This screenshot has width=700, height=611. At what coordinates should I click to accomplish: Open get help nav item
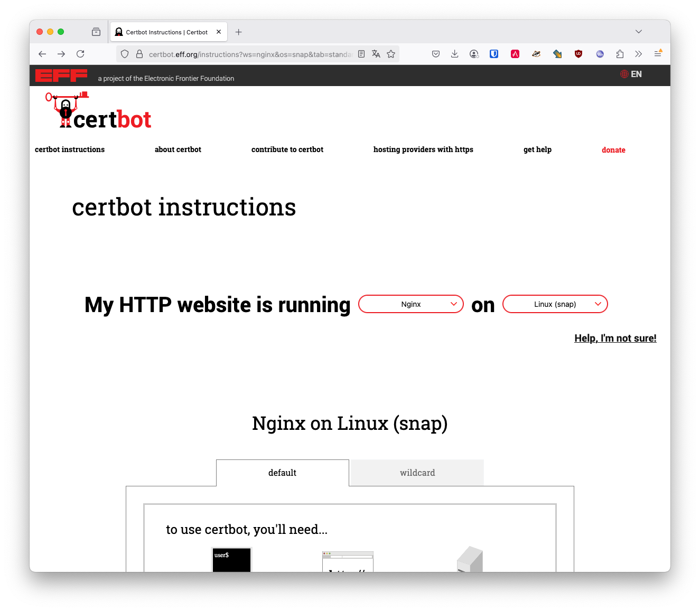coord(537,149)
